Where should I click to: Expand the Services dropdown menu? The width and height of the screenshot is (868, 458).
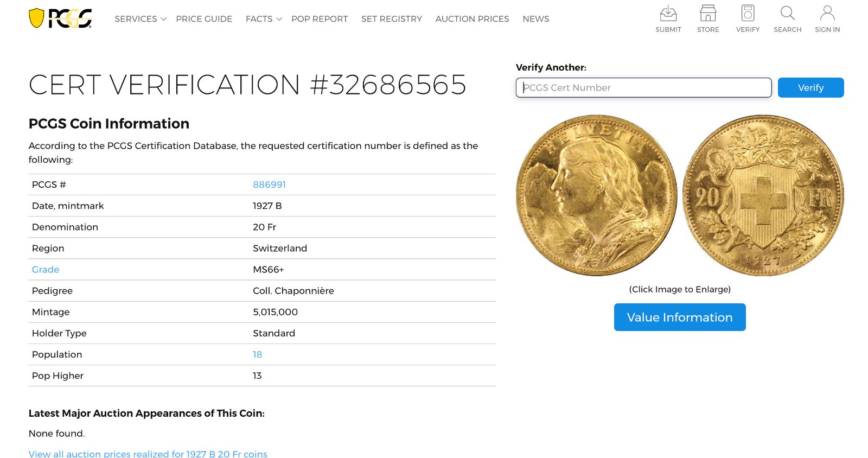click(140, 19)
